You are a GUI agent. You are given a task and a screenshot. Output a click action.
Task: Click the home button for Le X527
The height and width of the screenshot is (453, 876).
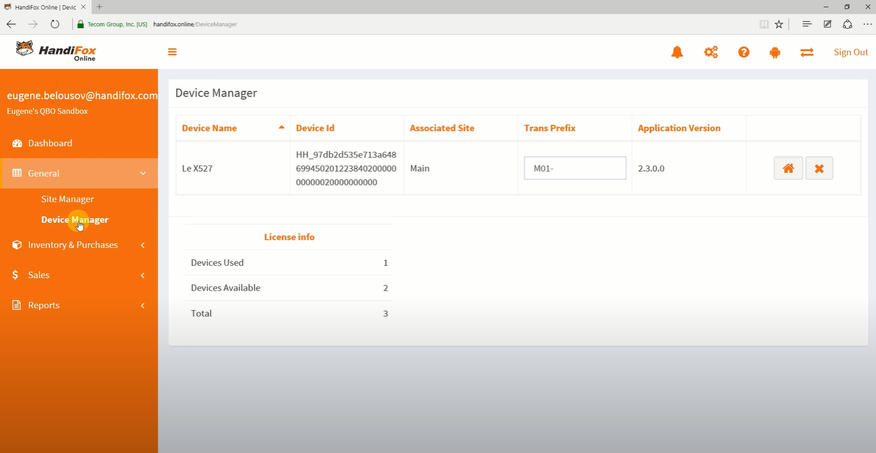click(788, 168)
